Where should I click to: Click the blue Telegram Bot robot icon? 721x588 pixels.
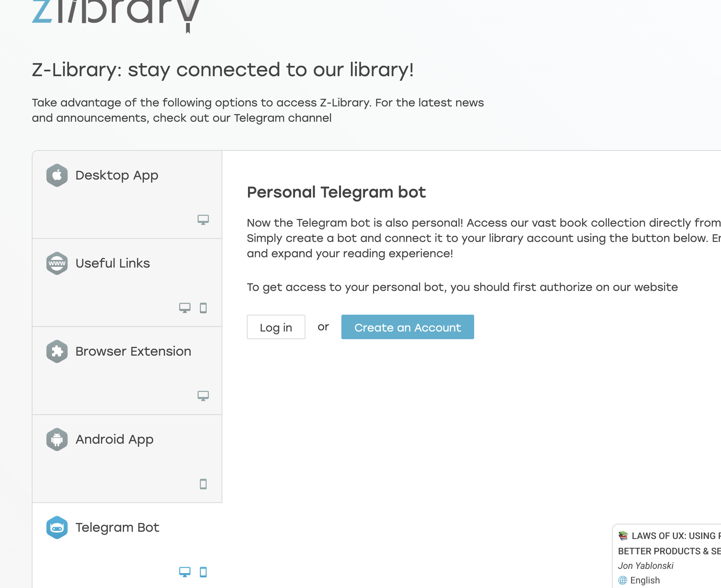(57, 528)
